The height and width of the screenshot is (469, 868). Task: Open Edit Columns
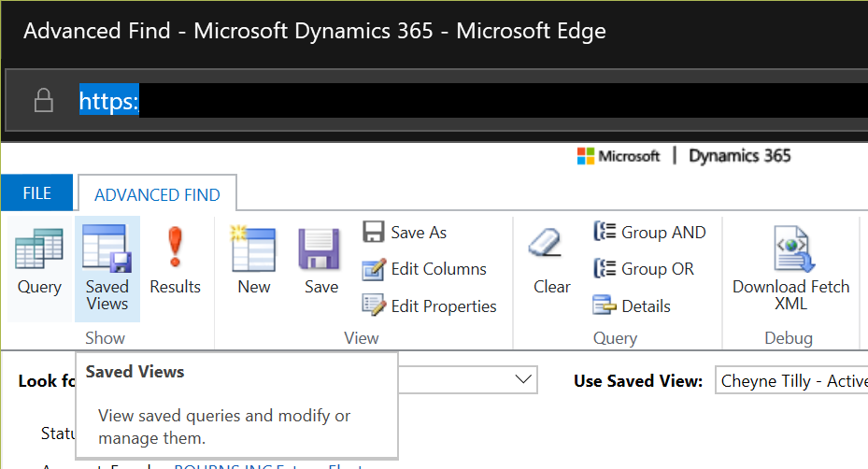pos(425,269)
